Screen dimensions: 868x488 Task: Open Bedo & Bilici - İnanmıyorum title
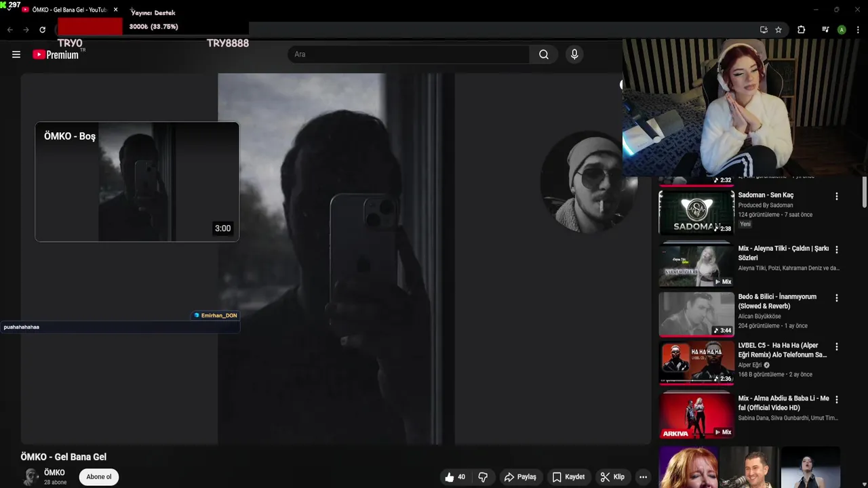pyautogui.click(x=777, y=301)
